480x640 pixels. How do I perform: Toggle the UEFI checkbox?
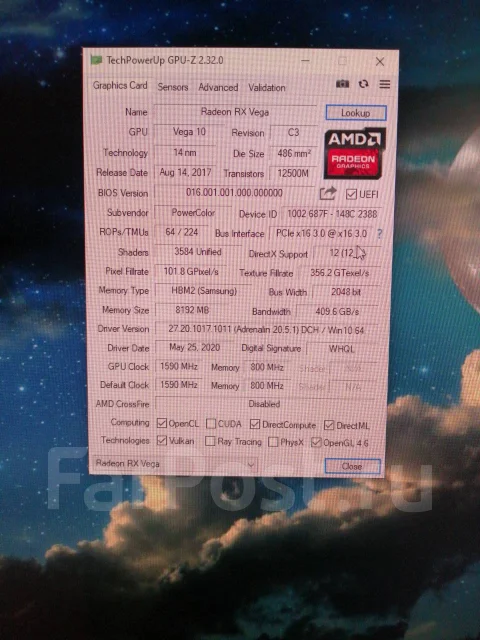pos(351,194)
